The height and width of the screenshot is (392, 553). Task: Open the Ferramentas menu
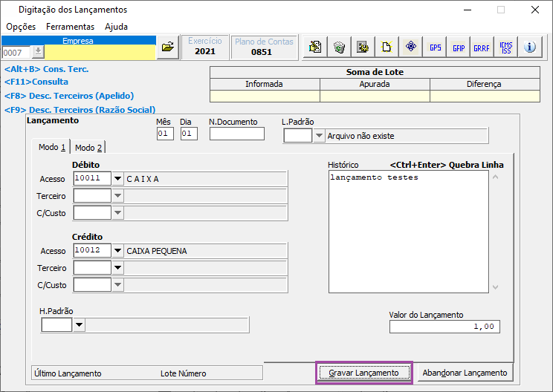click(x=70, y=27)
